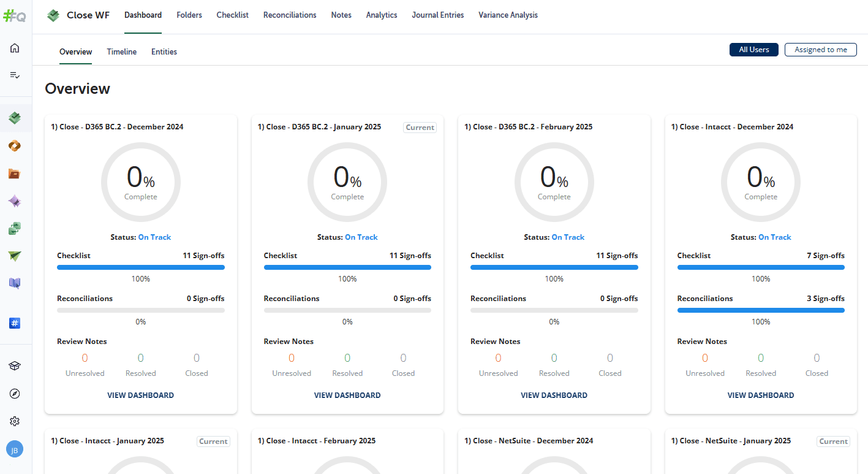
Task: Click '0 Sign-offs' on D365 BC.2 January 2025 card
Action: [412, 299]
